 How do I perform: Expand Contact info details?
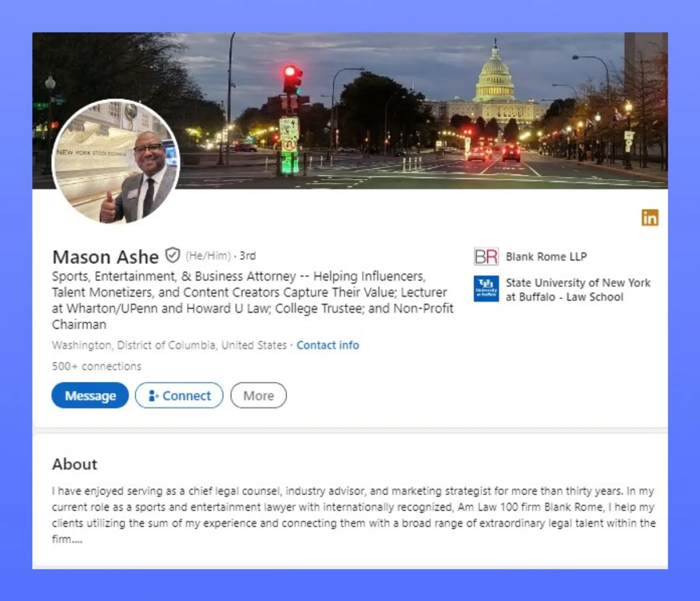(327, 345)
